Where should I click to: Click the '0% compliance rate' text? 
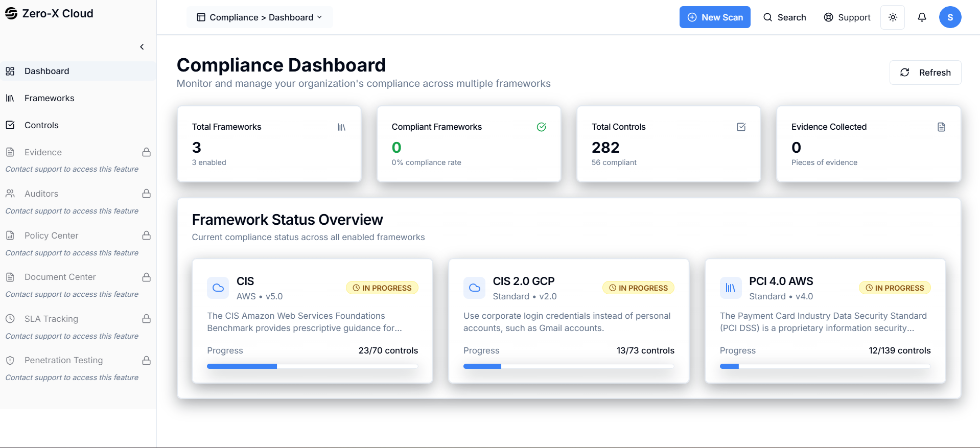pos(427,162)
